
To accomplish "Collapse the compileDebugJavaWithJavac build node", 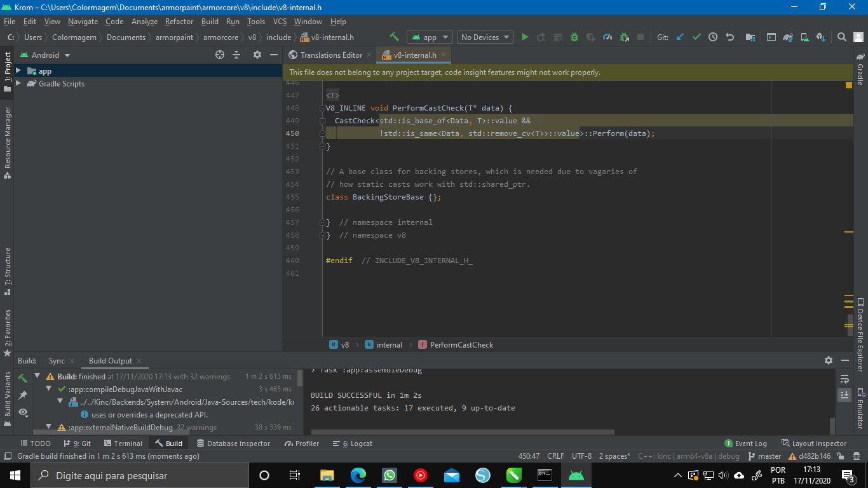I will [49, 389].
